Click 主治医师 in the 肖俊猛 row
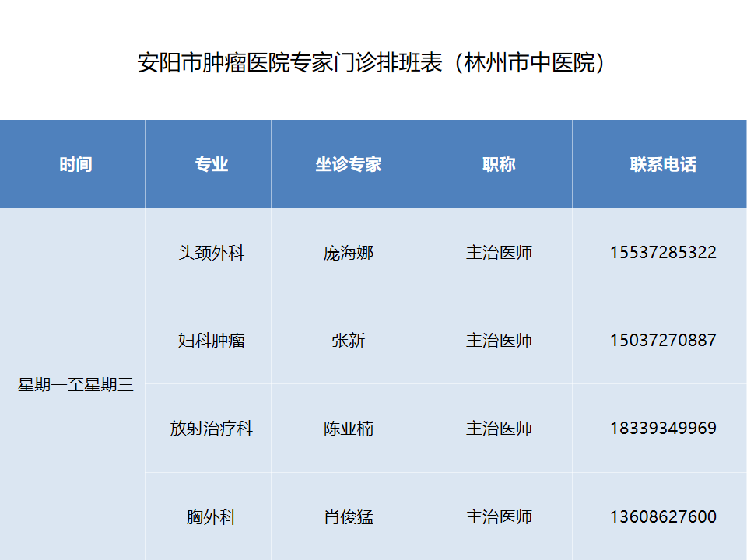Screen dimensions: 747x560 [x=499, y=517]
